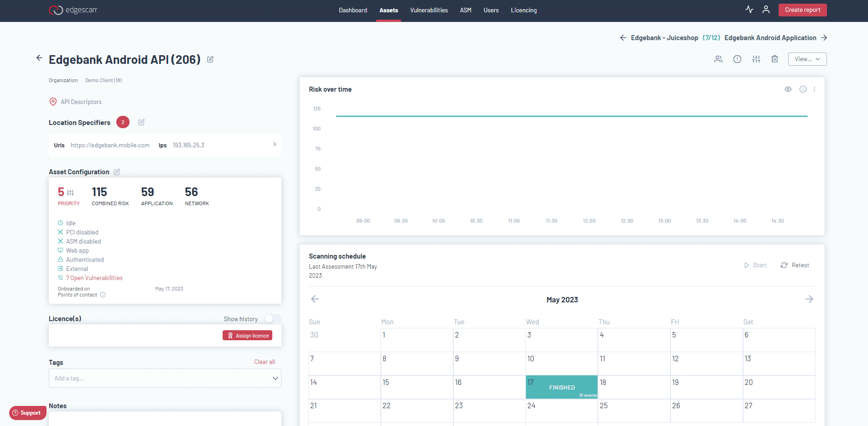Toggle Show history switch

272,319
